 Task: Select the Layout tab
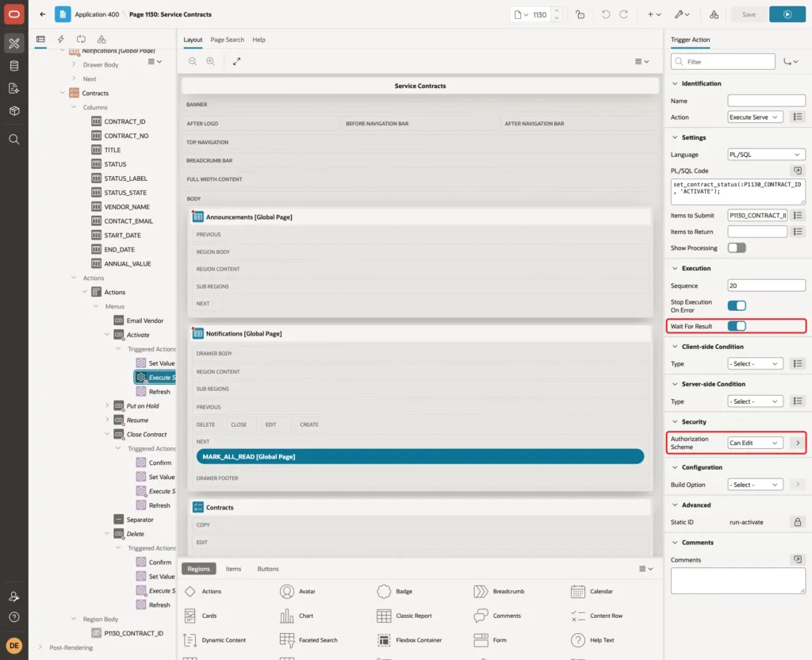(193, 40)
